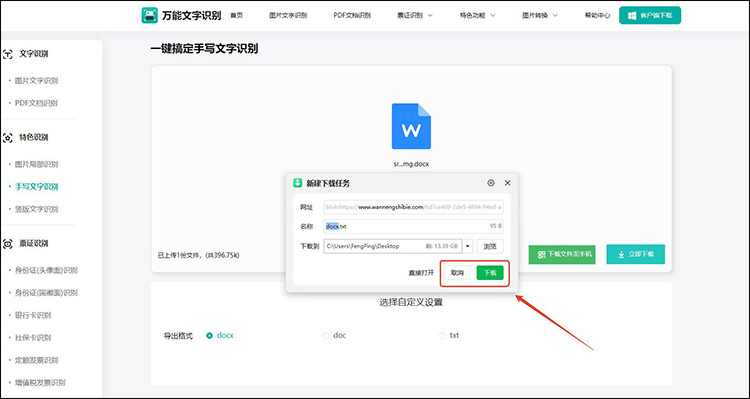Click the sr...mg.docx file name
The width and height of the screenshot is (750, 399).
[411, 164]
